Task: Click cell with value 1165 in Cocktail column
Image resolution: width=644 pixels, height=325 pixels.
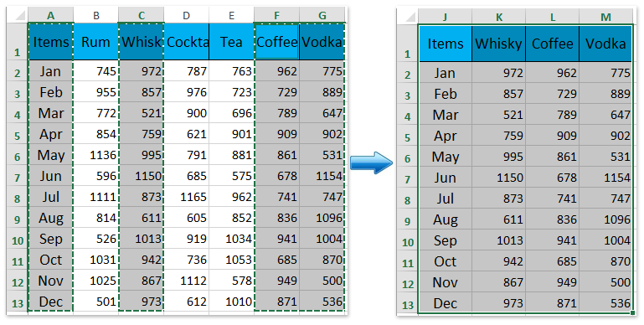Action: click(186, 196)
